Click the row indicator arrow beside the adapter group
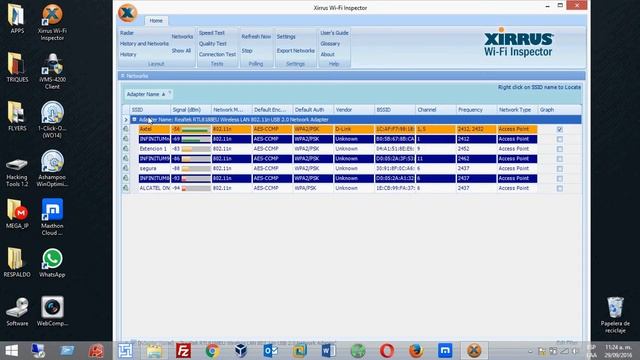The height and width of the screenshot is (360, 640). pyautogui.click(x=126, y=120)
